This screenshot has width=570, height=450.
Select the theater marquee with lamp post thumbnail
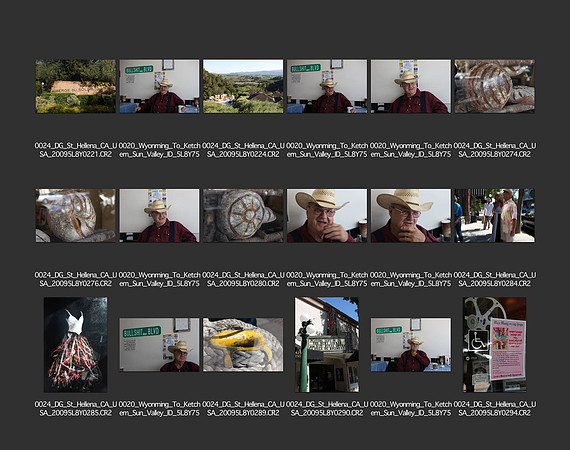tap(327, 345)
